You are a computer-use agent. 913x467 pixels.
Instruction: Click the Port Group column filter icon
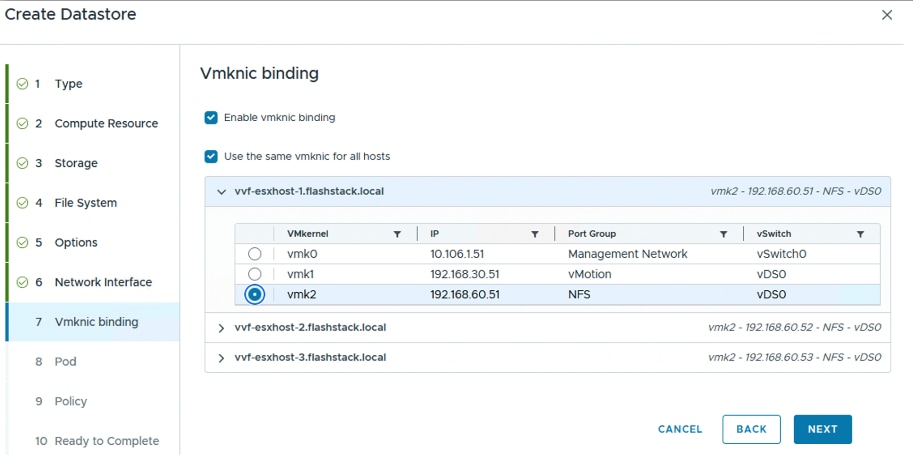[723, 234]
